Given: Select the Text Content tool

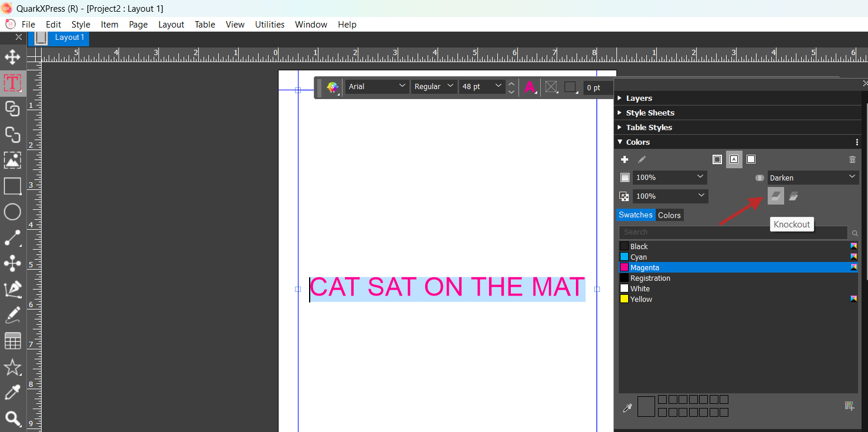Looking at the screenshot, I should [x=12, y=83].
